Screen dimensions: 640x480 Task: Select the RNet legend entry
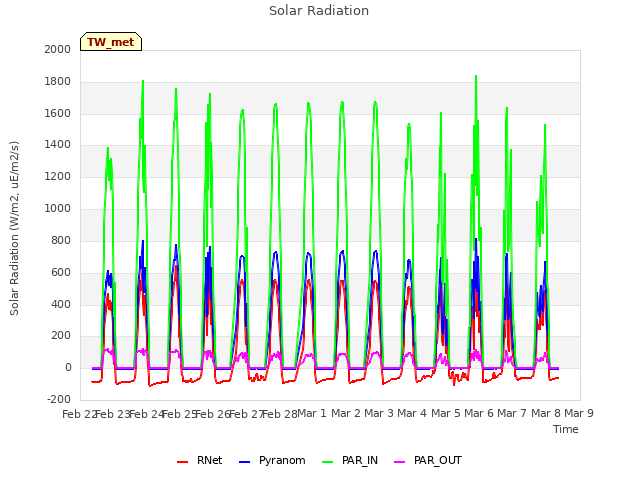[200, 460]
